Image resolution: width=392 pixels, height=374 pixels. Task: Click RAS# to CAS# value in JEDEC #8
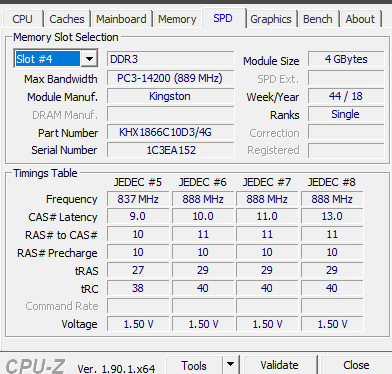point(332,234)
